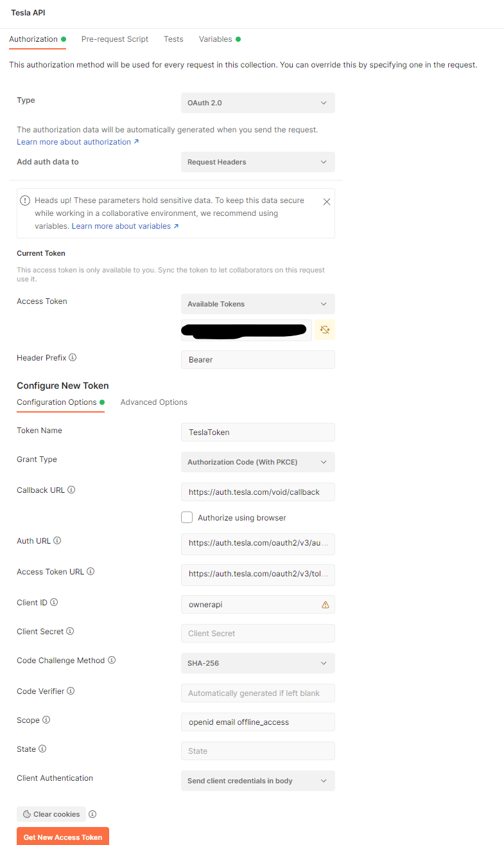Screen dimensions: 504x845
Task: Click Get New Access Token button
Action: 63,837
